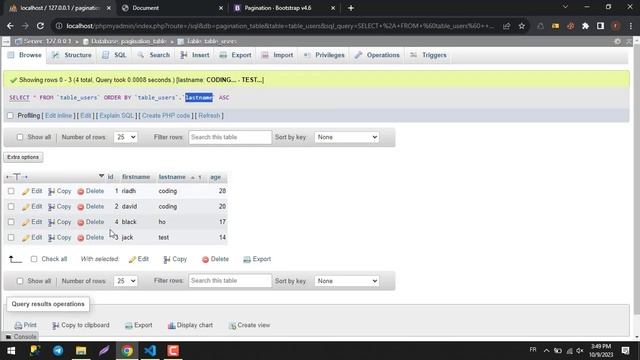
Task: Go to the Insert tab
Action: coord(195,55)
